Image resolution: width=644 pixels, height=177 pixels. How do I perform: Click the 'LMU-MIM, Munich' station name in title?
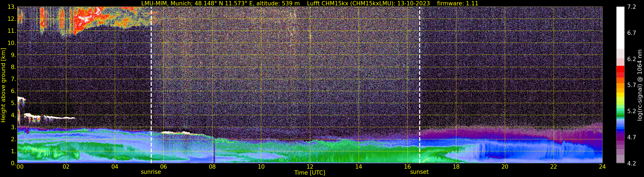(x=167, y=3)
